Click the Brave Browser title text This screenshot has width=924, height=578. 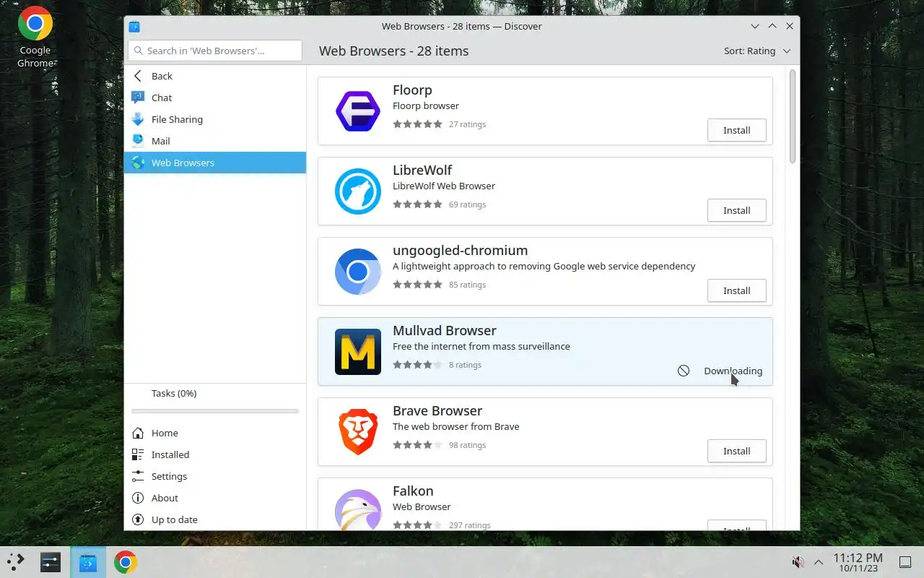click(x=437, y=410)
